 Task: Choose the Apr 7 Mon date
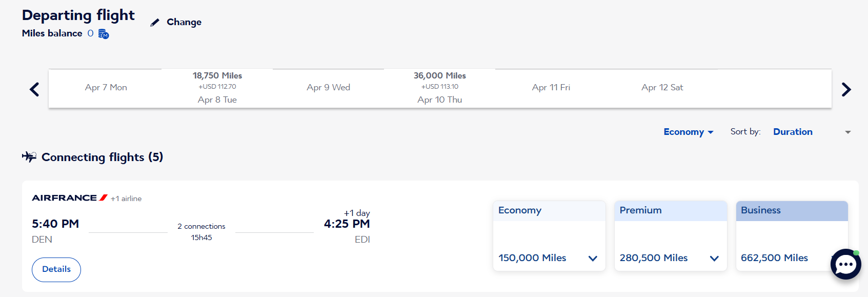(106, 88)
